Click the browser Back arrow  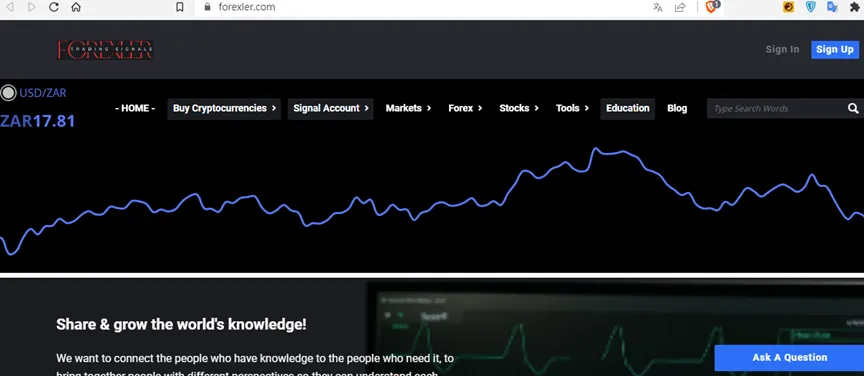pyautogui.click(x=9, y=7)
